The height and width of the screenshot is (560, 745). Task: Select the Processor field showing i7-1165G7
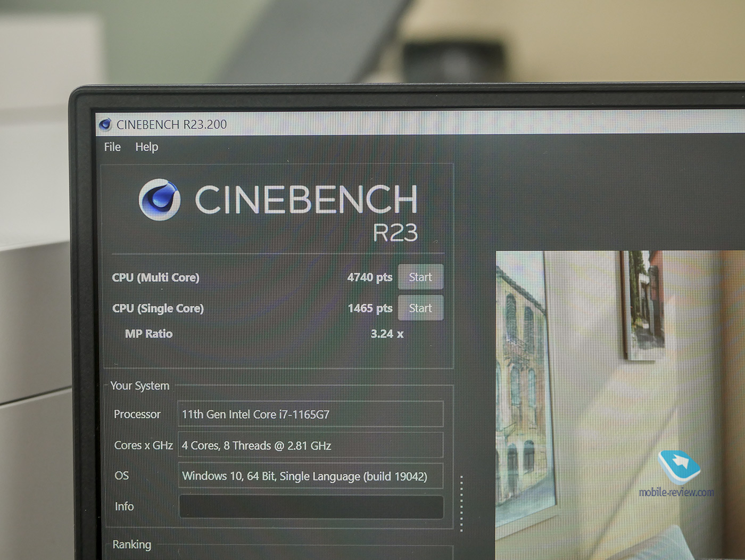pos(310,414)
